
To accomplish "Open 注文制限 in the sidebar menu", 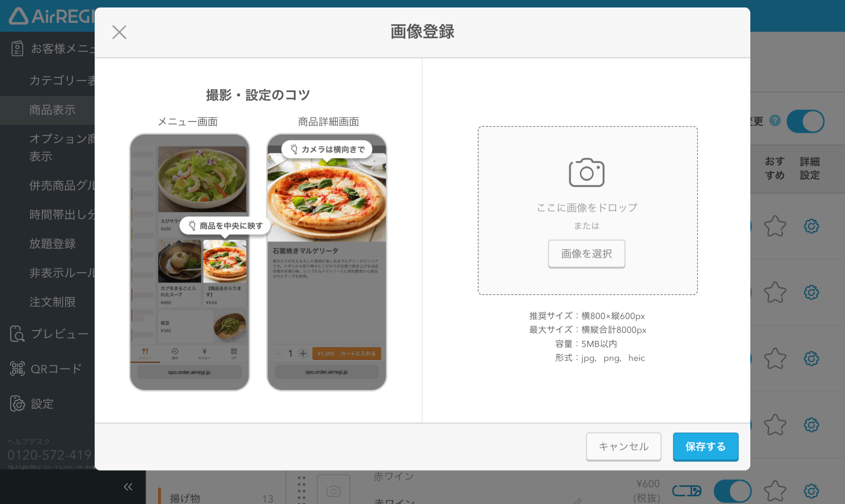I will point(52,302).
